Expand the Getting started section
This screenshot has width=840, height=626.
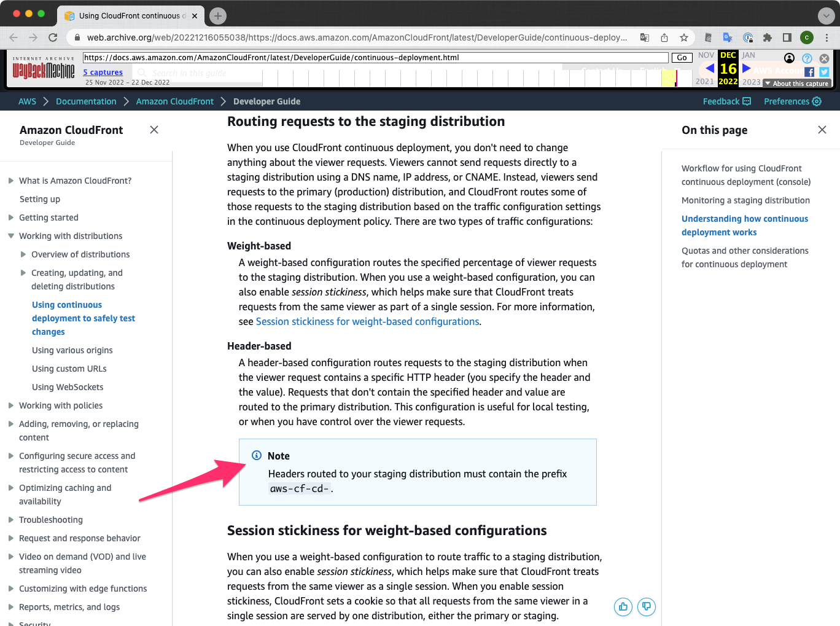pyautogui.click(x=11, y=217)
